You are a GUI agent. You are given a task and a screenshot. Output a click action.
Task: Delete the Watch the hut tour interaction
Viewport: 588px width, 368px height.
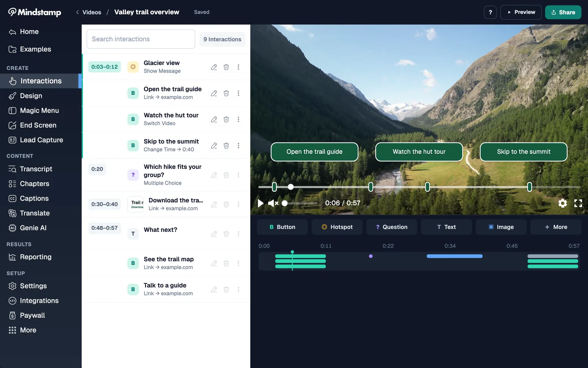point(226,119)
